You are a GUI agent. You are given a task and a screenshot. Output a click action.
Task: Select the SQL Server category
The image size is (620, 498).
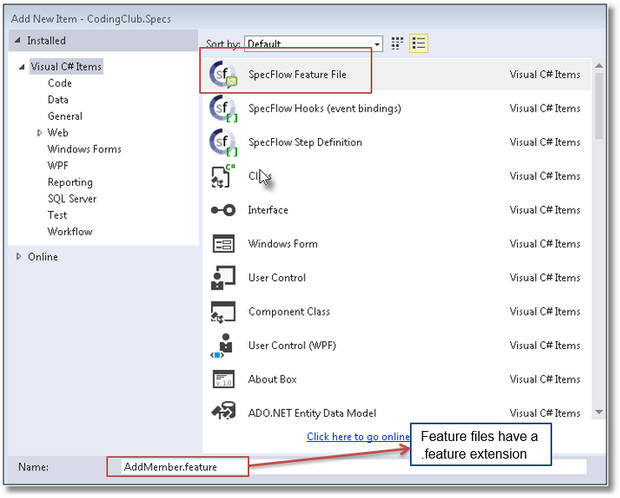(72, 199)
